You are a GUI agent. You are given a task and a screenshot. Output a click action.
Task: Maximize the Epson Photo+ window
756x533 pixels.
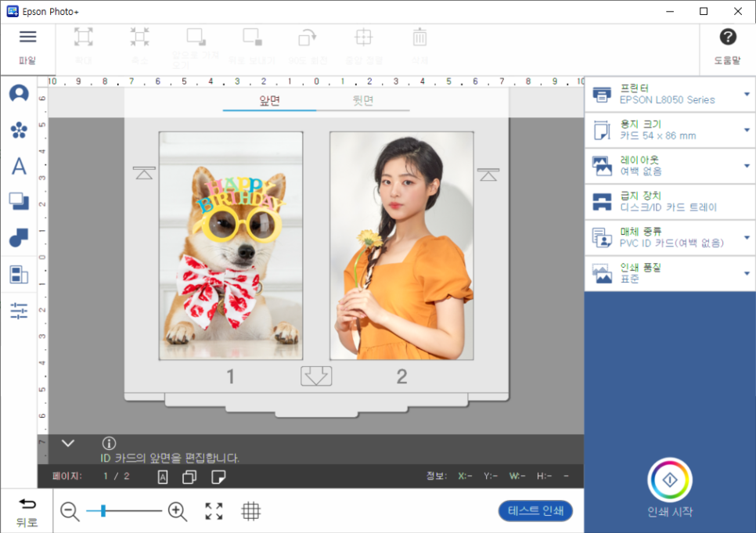[x=704, y=12]
